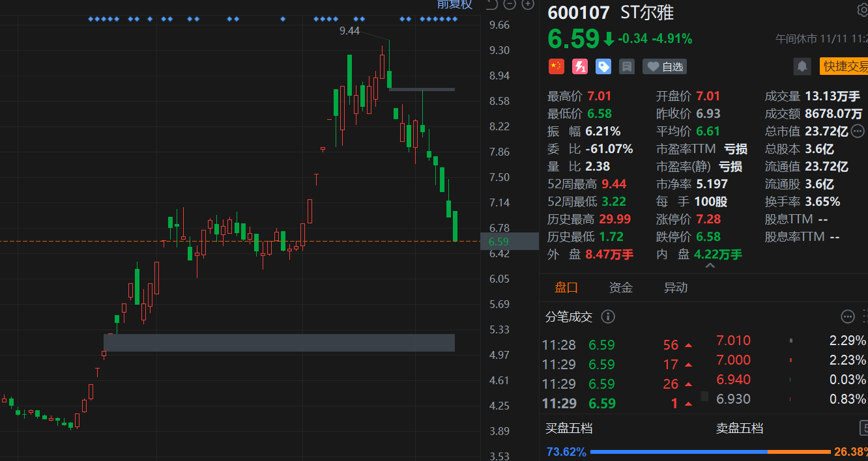The image size is (868, 461).
Task: Open more options ellipsis for 分笔成交
Action: (847, 317)
